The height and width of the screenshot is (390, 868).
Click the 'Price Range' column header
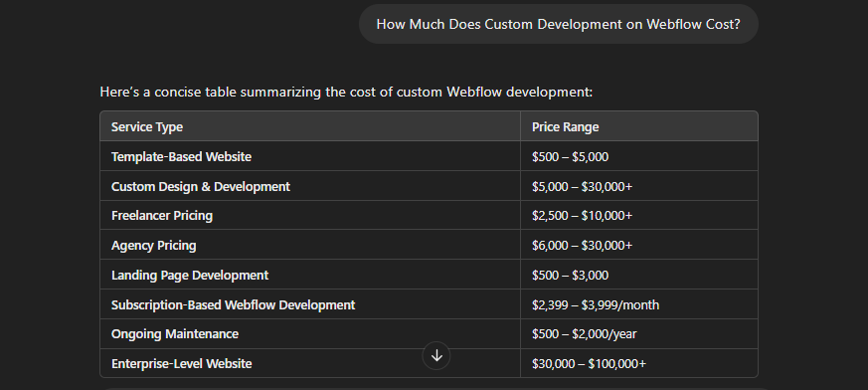tap(639, 126)
